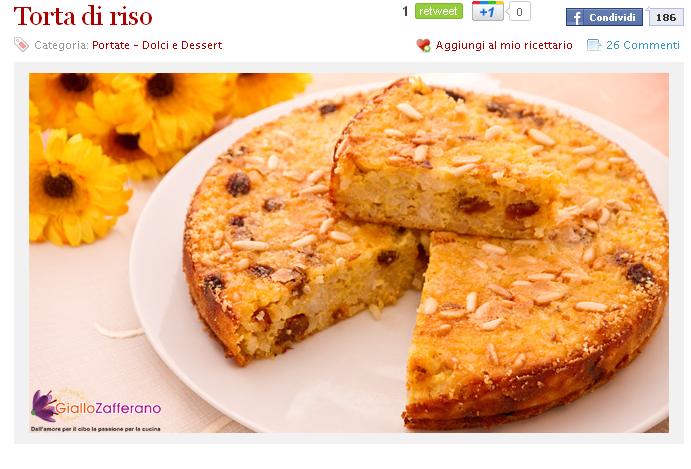Viewport: 691px width, 469px height.
Task: Open the Portate category link
Action: pyautogui.click(x=111, y=45)
